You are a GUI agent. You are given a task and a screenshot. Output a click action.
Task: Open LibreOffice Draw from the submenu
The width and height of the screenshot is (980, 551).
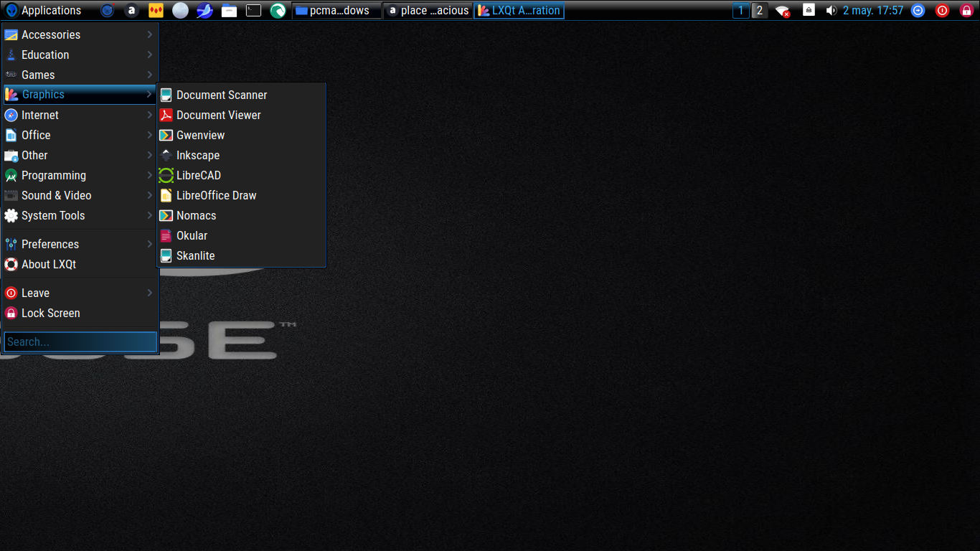(241, 195)
